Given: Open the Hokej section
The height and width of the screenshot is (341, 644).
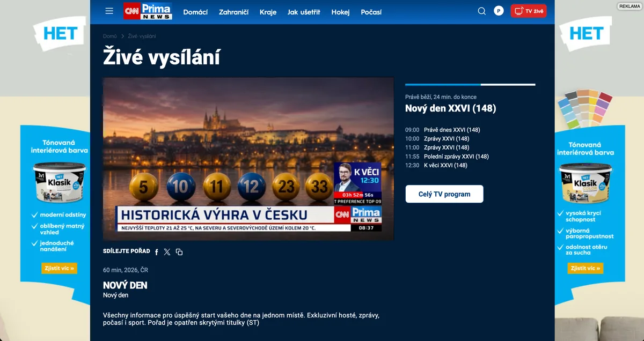Looking at the screenshot, I should pos(340,12).
